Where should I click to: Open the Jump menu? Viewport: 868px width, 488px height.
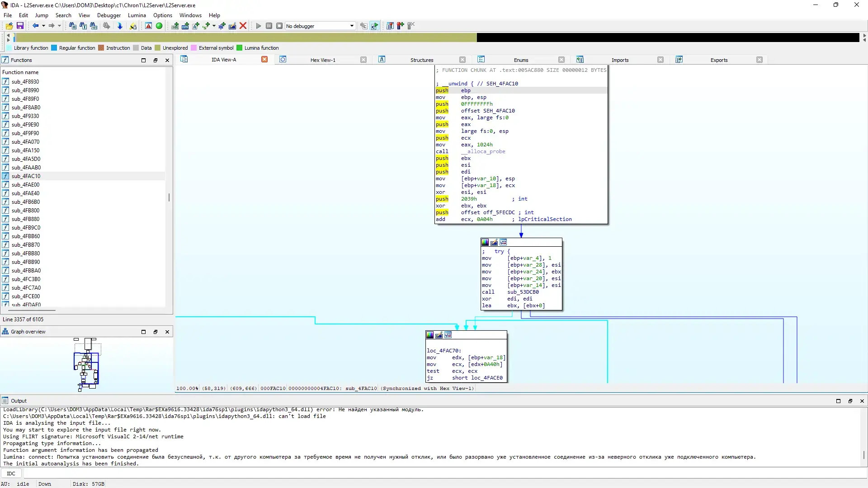tap(42, 15)
